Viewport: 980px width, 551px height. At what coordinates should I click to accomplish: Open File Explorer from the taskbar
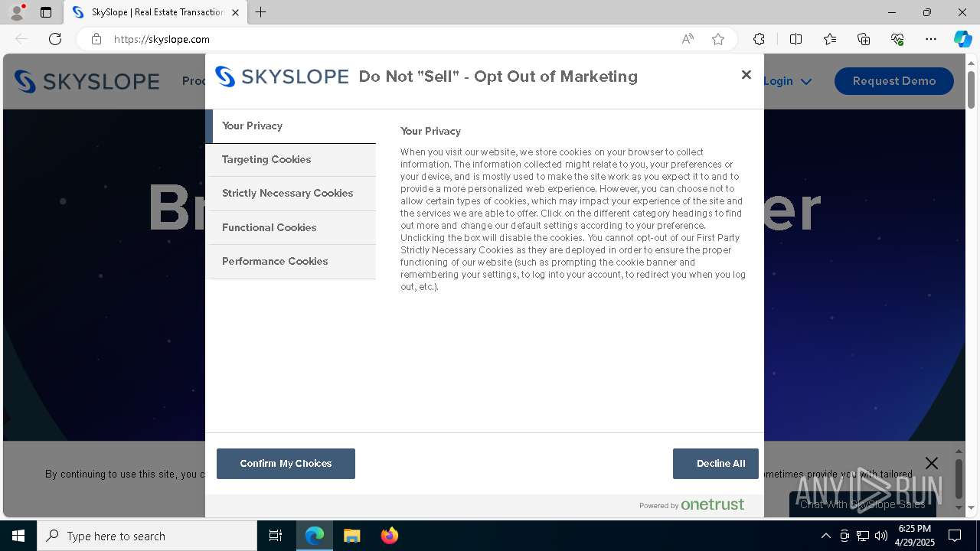[x=351, y=536]
